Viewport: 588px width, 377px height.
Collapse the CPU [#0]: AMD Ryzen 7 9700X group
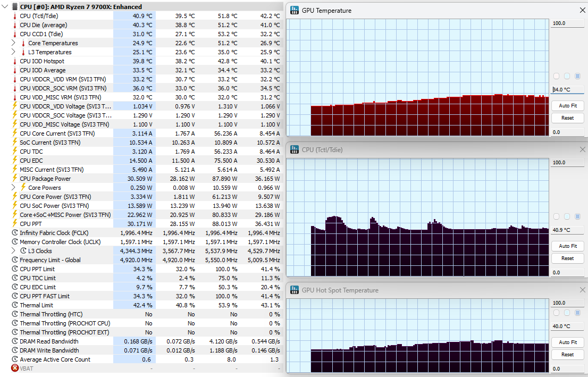coord(5,7)
